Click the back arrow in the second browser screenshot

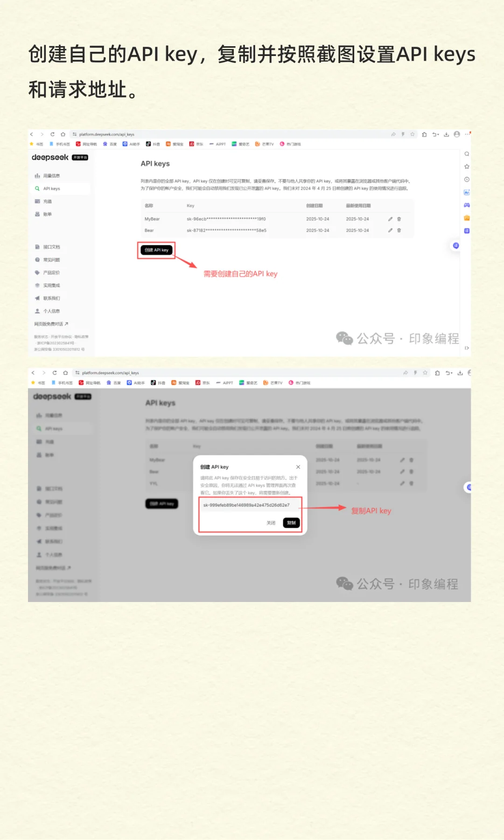(33, 373)
